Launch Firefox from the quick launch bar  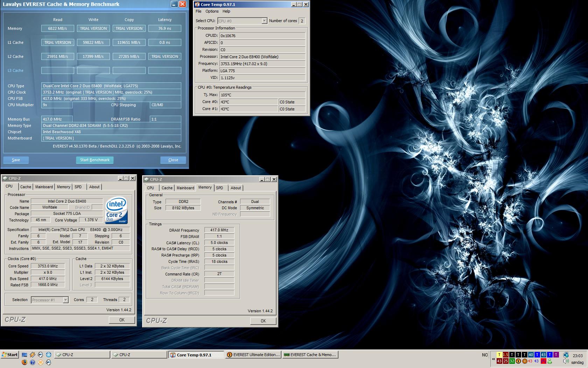[x=24, y=362]
